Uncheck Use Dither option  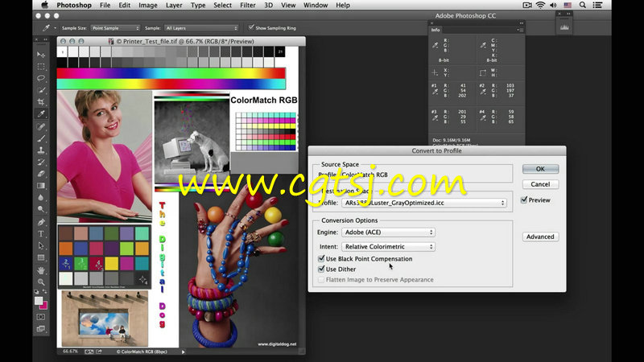click(321, 269)
